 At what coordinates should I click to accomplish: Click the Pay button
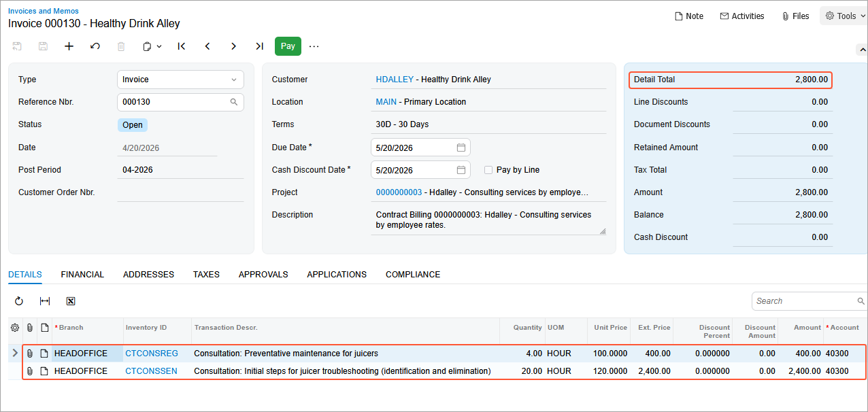[x=288, y=46]
